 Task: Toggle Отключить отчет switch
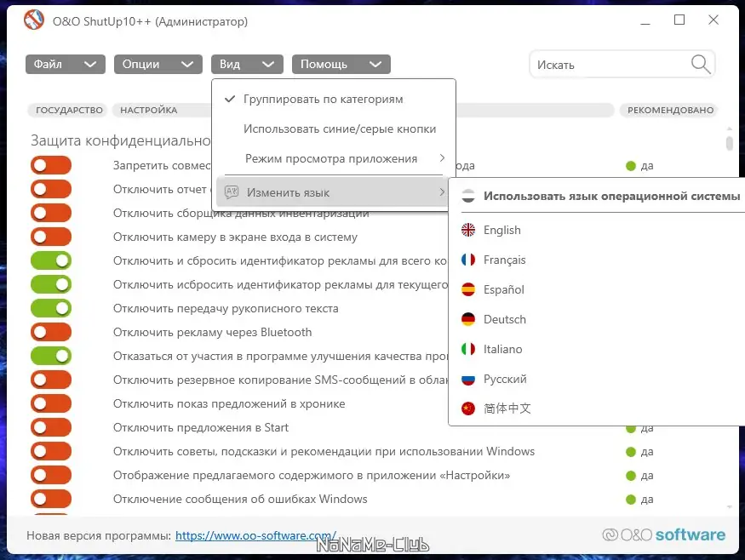[51, 189]
